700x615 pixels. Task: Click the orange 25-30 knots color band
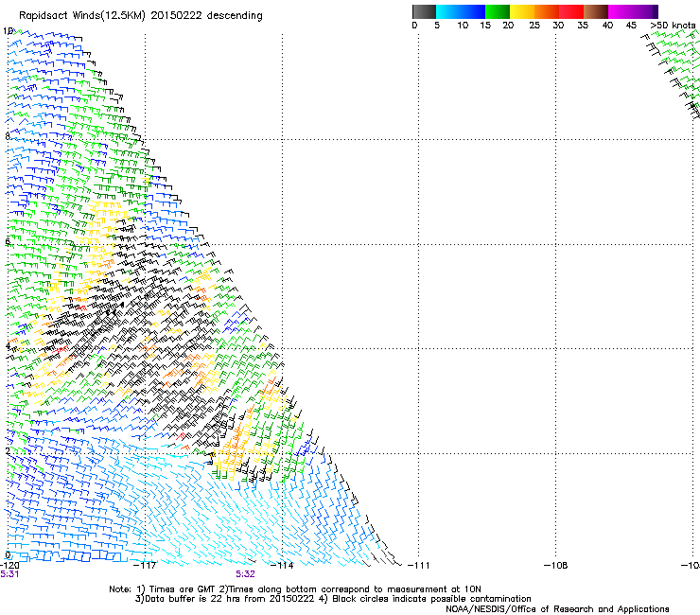click(x=547, y=11)
